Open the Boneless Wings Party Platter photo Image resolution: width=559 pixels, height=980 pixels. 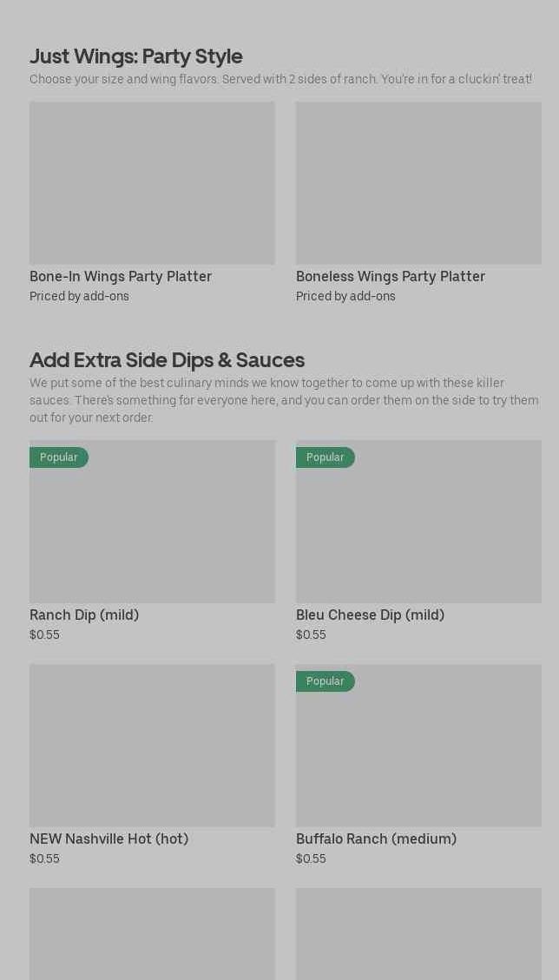click(x=418, y=182)
